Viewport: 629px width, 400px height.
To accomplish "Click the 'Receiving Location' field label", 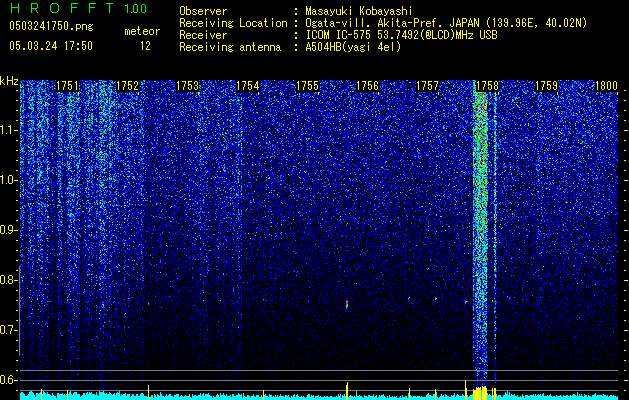I will tap(233, 23).
